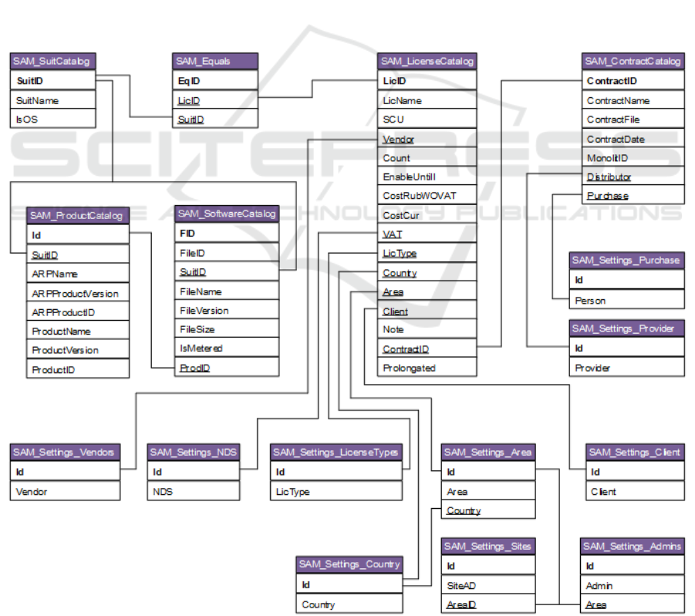Select the SAM_Settings_LicenseTypes table header
This screenshot has width=695, height=616.
click(336, 452)
